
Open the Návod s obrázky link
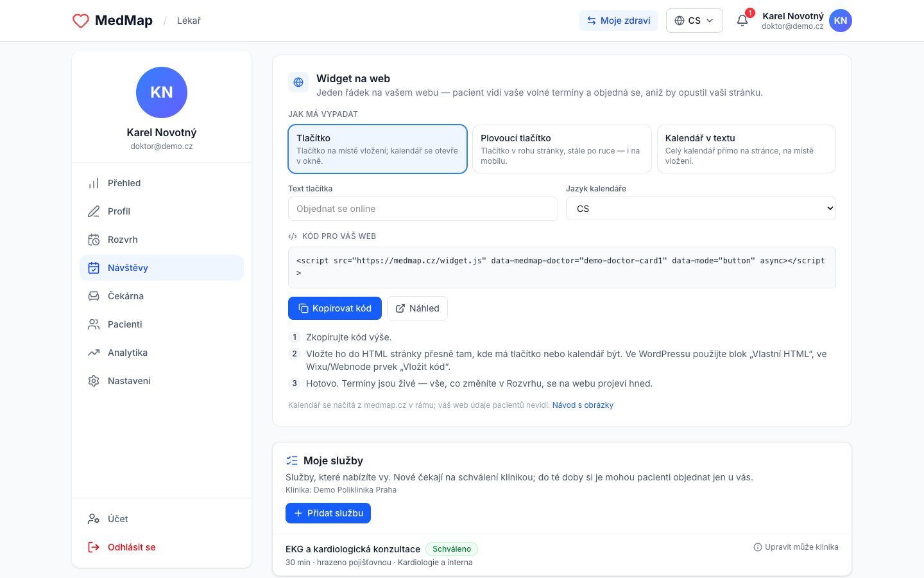tap(583, 405)
